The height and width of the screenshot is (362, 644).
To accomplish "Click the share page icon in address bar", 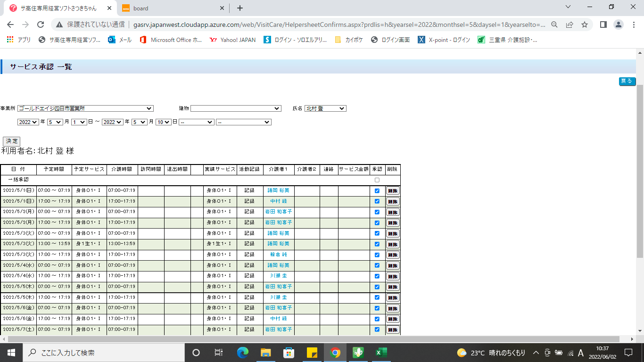I will tap(570, 25).
